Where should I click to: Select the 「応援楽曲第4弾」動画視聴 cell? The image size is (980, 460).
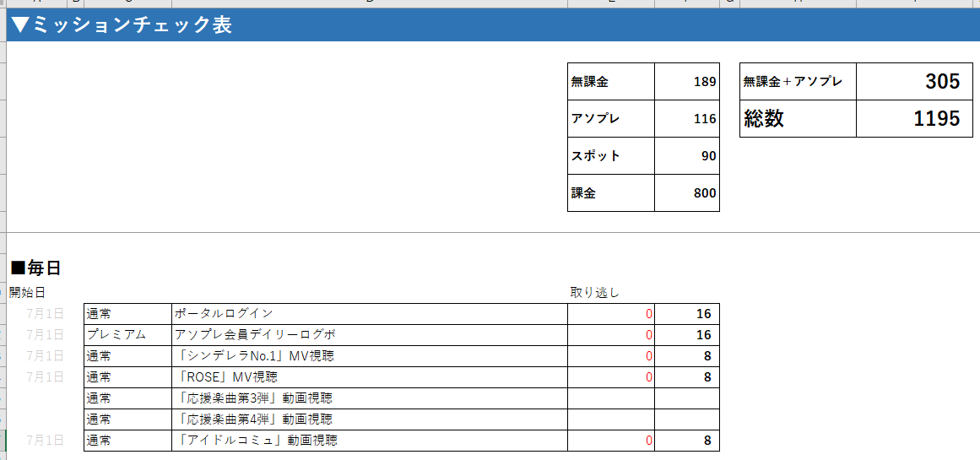(x=370, y=419)
